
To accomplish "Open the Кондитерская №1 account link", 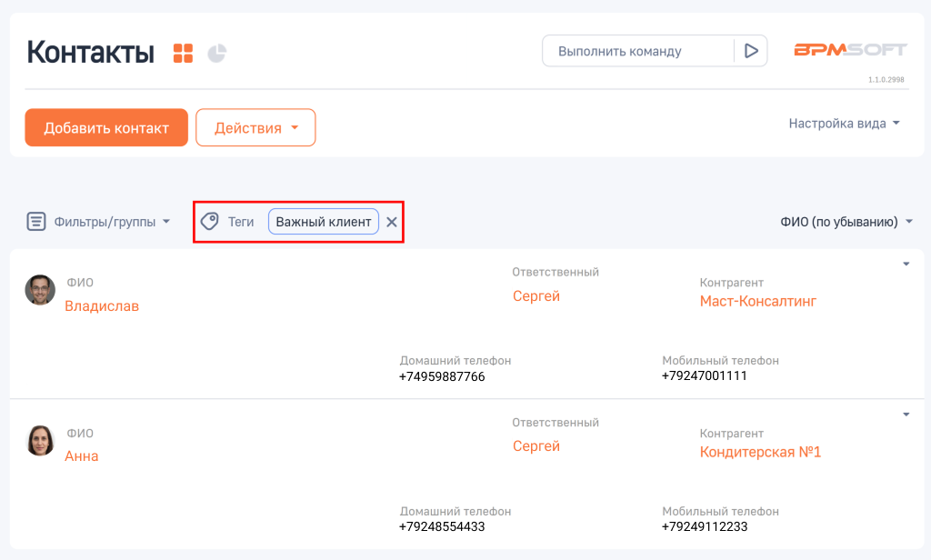I will click(760, 452).
